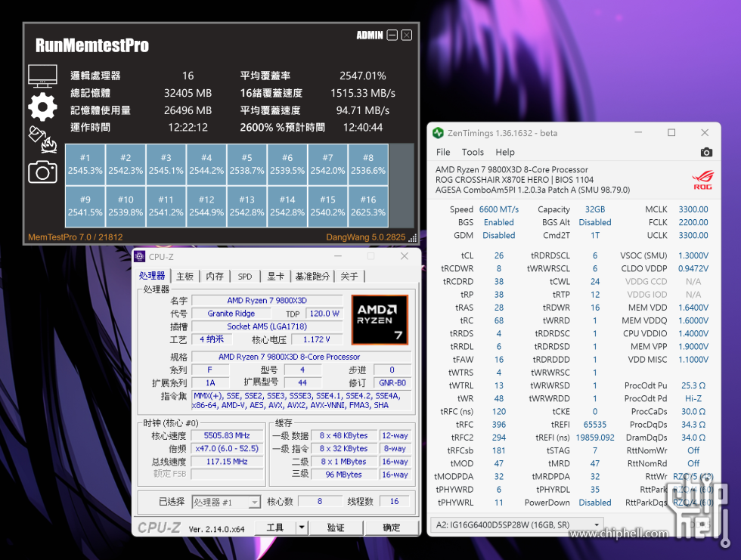This screenshot has height=560, width=741.
Task: Open the File menu in ZenTimings
Action: click(443, 152)
